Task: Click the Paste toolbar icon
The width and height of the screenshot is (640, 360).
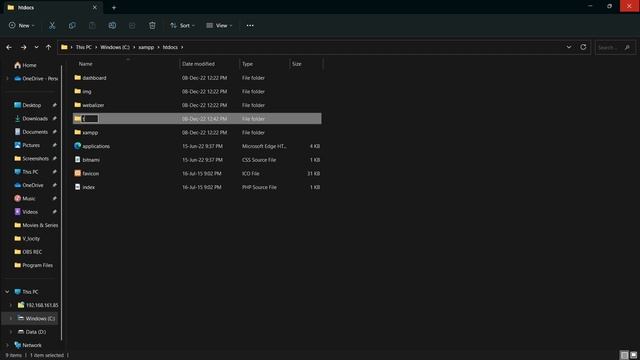Action: click(92, 25)
